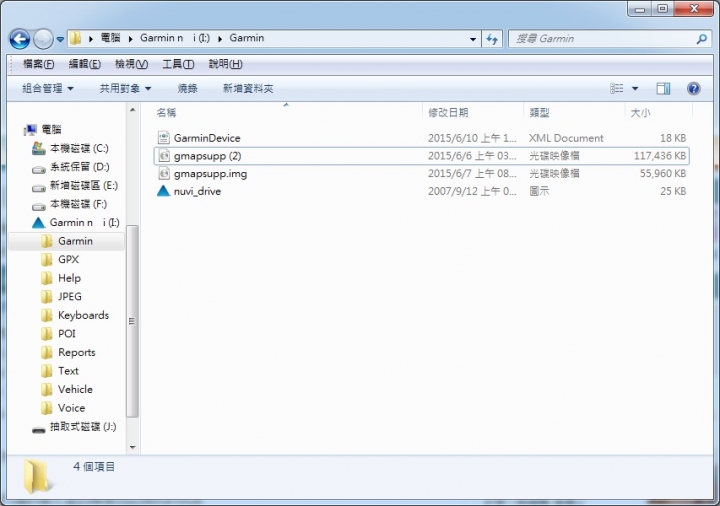720x506 pixels.
Task: Click the GarminDevice file name
Action: tap(207, 138)
